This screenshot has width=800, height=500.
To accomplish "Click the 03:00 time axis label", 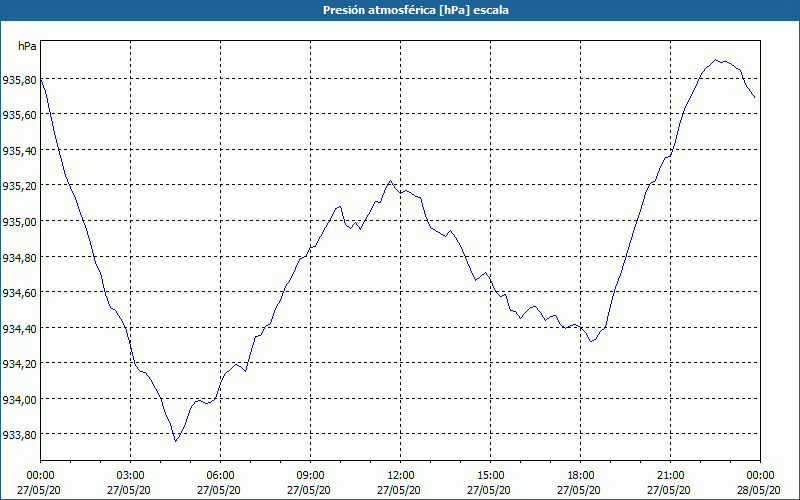I will tap(130, 476).
